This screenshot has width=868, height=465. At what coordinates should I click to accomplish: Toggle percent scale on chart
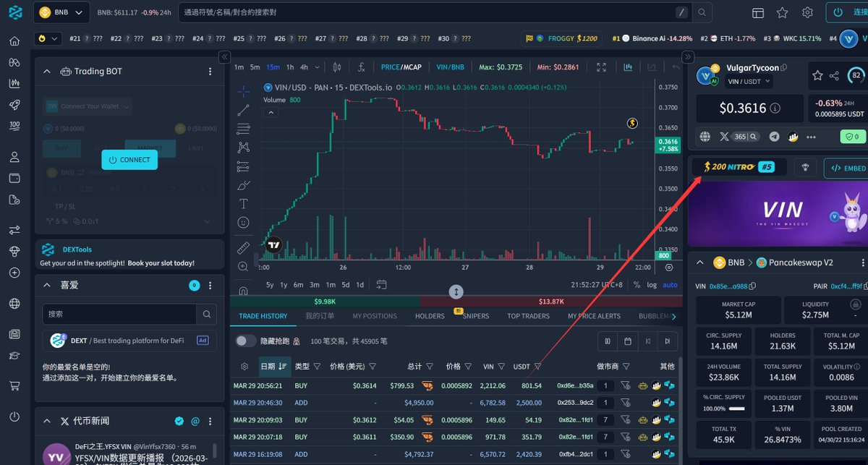637,284
